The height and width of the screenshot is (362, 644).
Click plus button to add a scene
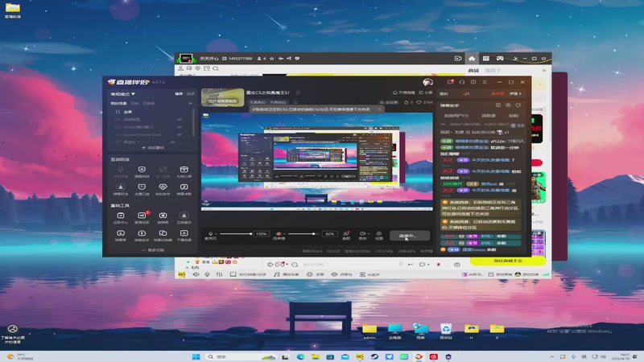click(x=190, y=104)
